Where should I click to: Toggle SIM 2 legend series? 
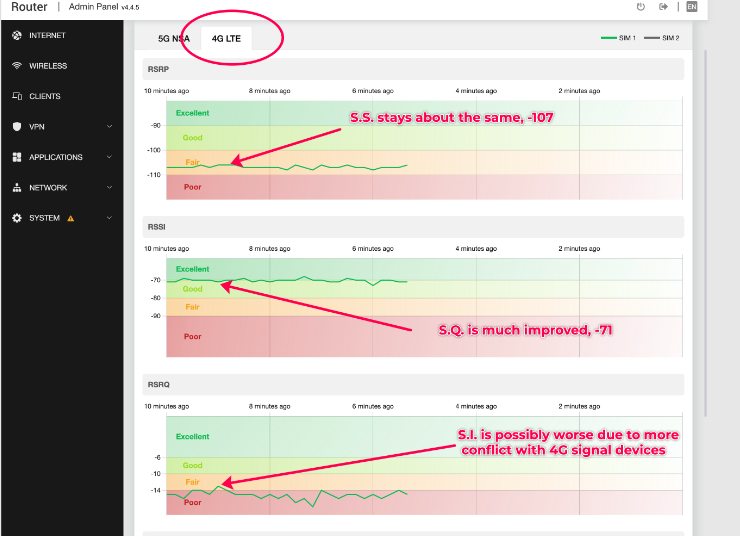point(662,38)
